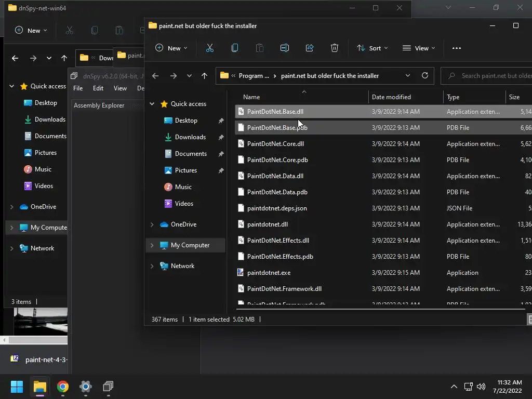532x399 pixels.
Task: Sort files by Type column header
Action: (x=453, y=97)
